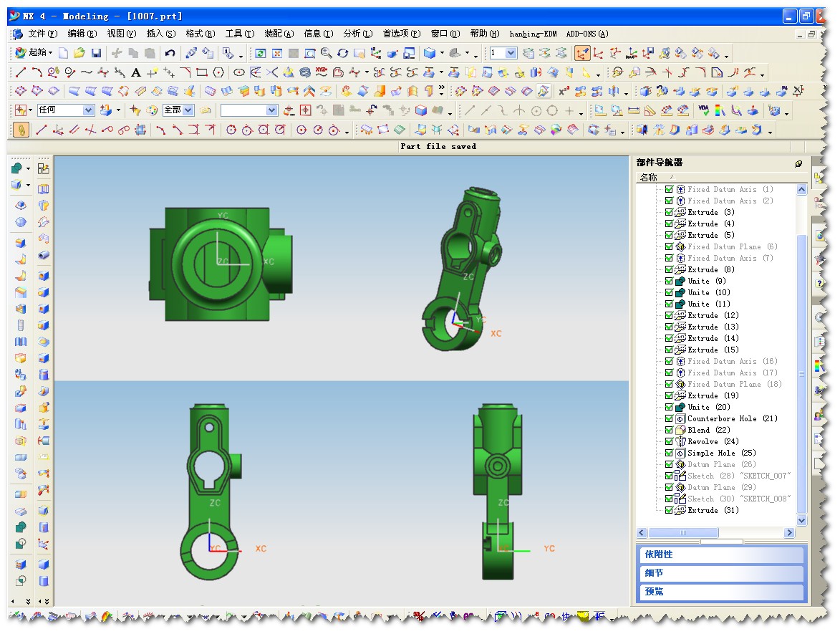Expand the 依附性 panel
This screenshot has width=840, height=634.
tap(722, 554)
